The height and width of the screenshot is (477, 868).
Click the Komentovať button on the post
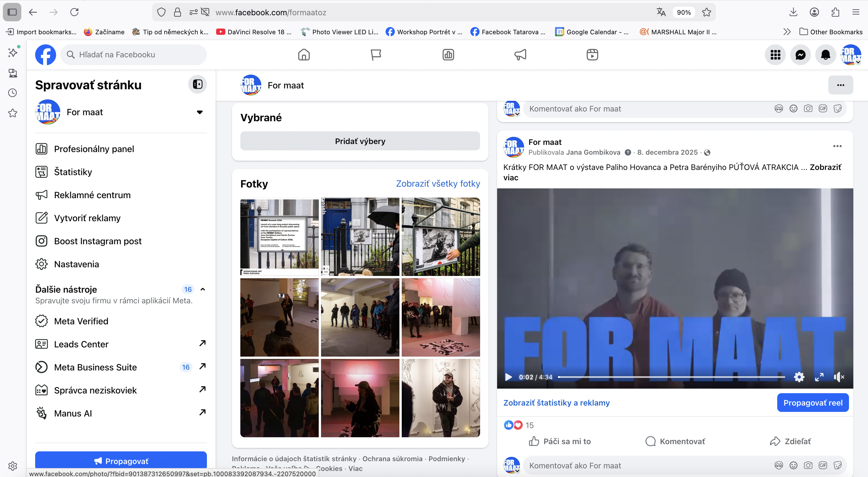tap(675, 441)
